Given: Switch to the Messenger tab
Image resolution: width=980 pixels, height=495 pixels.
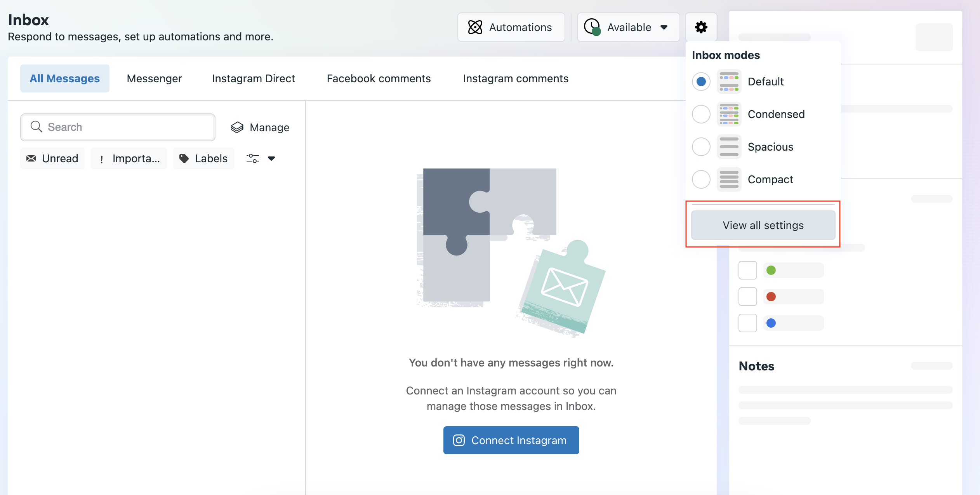Looking at the screenshot, I should point(154,78).
